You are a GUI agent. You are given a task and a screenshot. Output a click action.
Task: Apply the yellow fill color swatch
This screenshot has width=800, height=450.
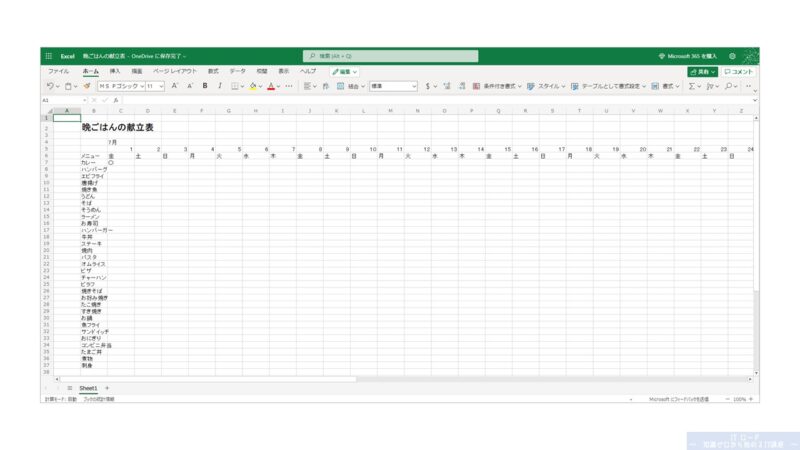pos(253,86)
